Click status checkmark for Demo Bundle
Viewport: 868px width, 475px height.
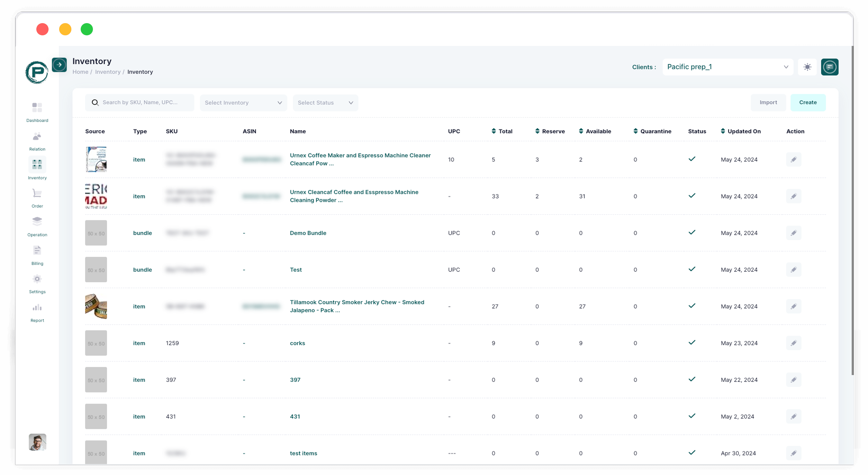click(x=692, y=232)
